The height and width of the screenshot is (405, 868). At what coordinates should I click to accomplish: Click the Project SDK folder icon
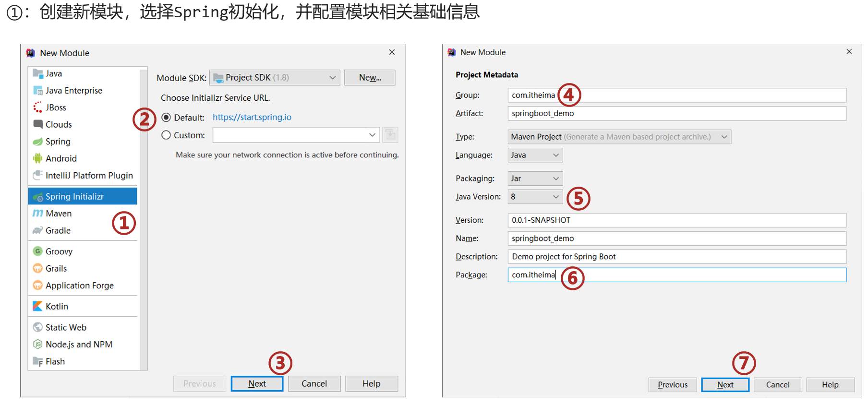pos(218,78)
